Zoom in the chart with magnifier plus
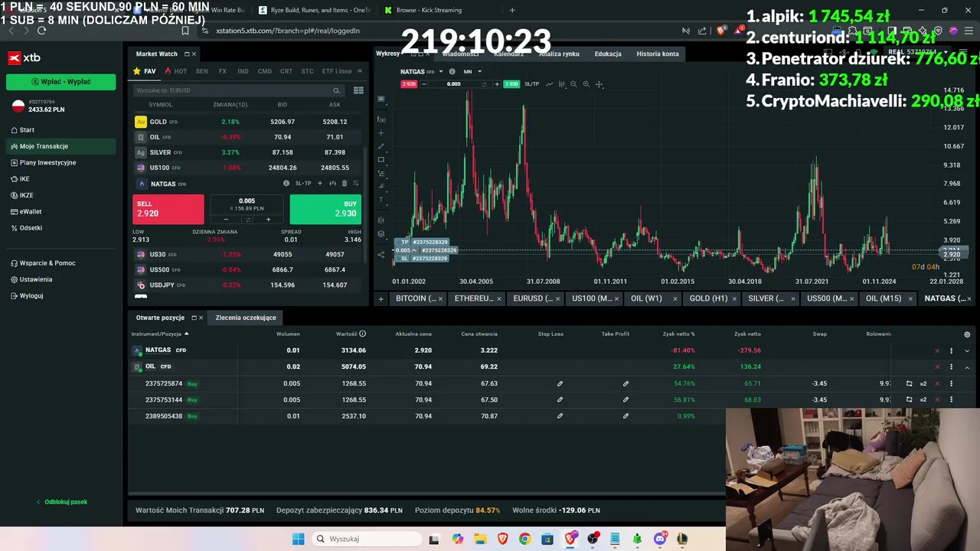Screen dimensions: 980x551 586,84
